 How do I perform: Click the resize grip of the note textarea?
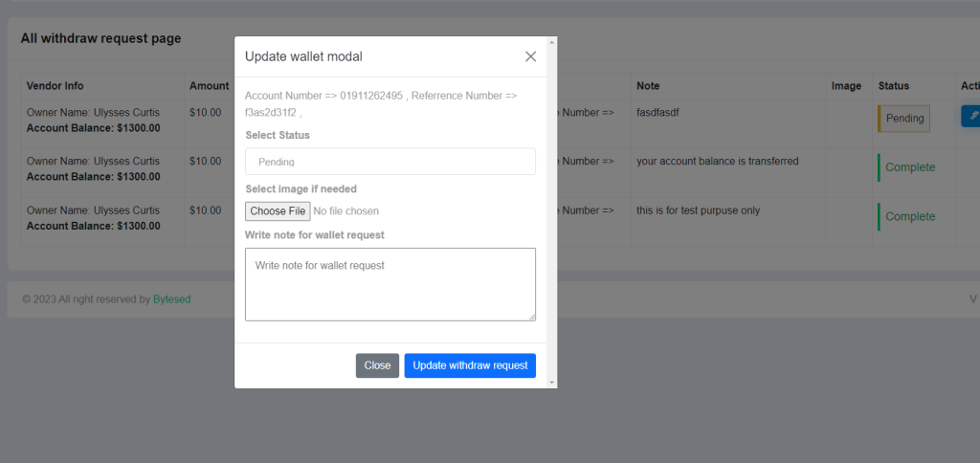[532, 318]
